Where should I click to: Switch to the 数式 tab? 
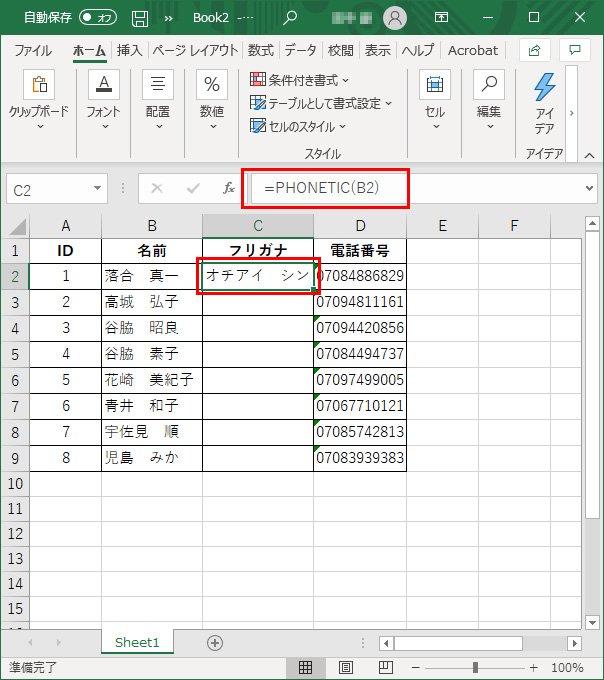261,51
